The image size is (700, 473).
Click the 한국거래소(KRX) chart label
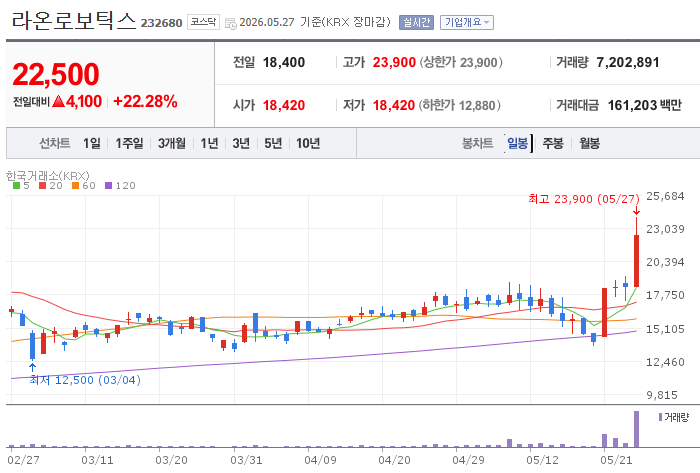tap(47, 176)
